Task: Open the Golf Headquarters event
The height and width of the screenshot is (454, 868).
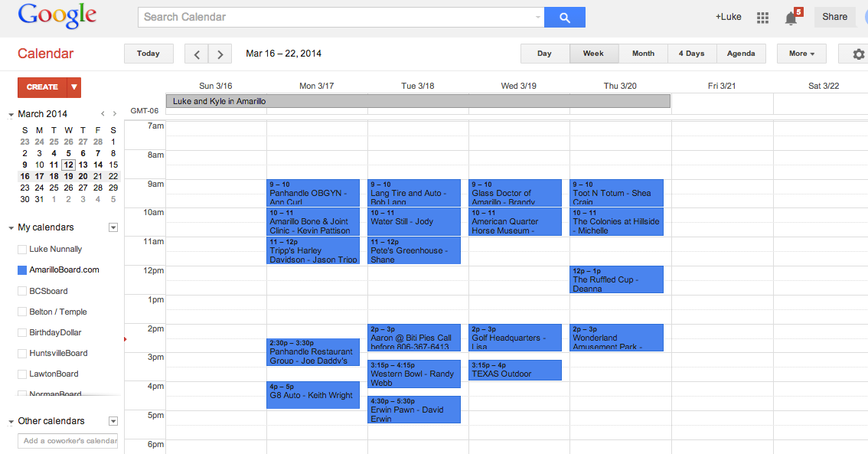Action: (x=515, y=338)
